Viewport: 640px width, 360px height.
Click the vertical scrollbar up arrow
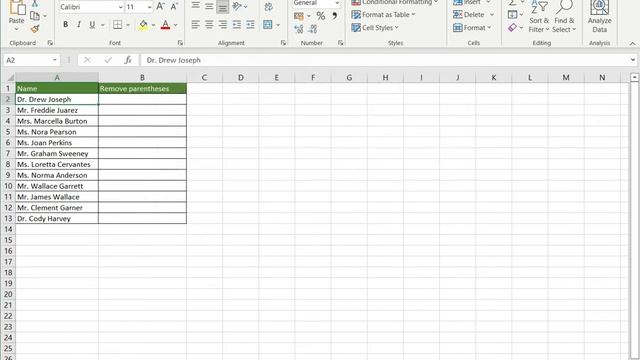pos(634,77)
